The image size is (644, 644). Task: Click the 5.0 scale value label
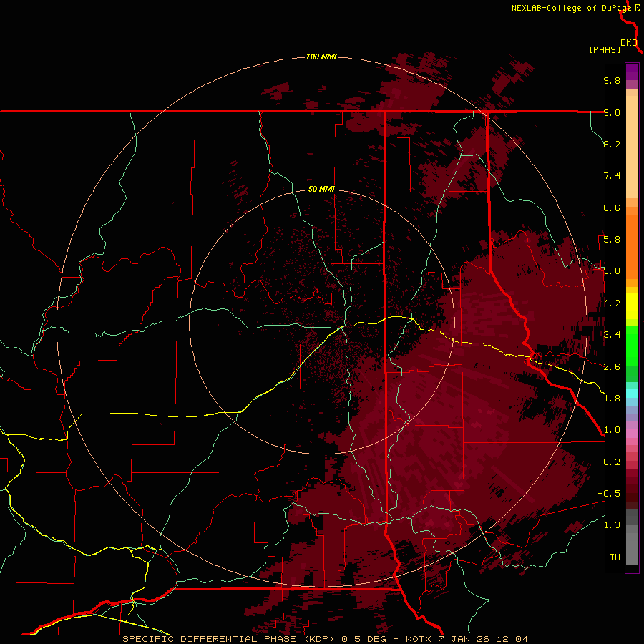(x=612, y=271)
